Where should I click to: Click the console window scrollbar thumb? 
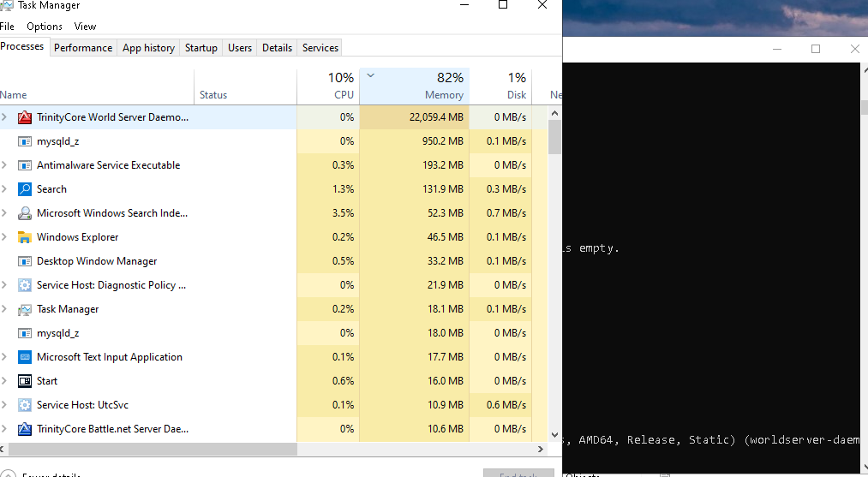click(865, 107)
